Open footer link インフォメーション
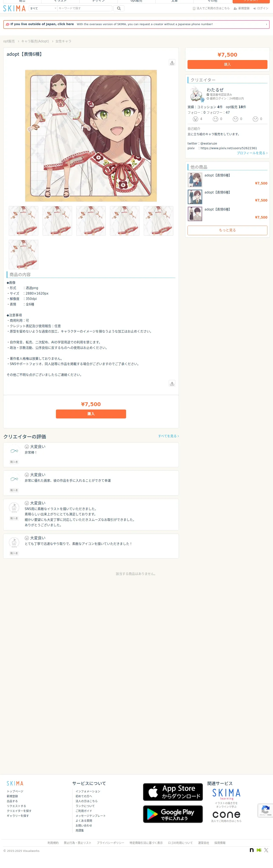 (88, 791)
